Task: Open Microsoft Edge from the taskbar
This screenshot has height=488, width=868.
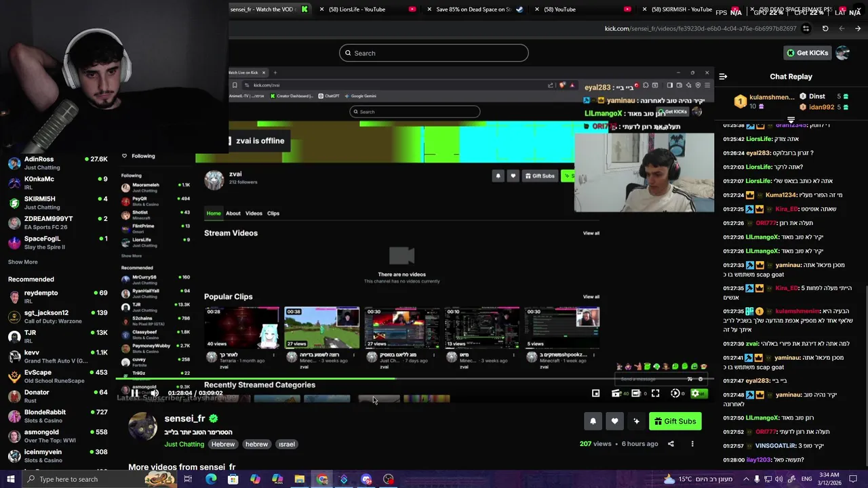Action: [211, 479]
